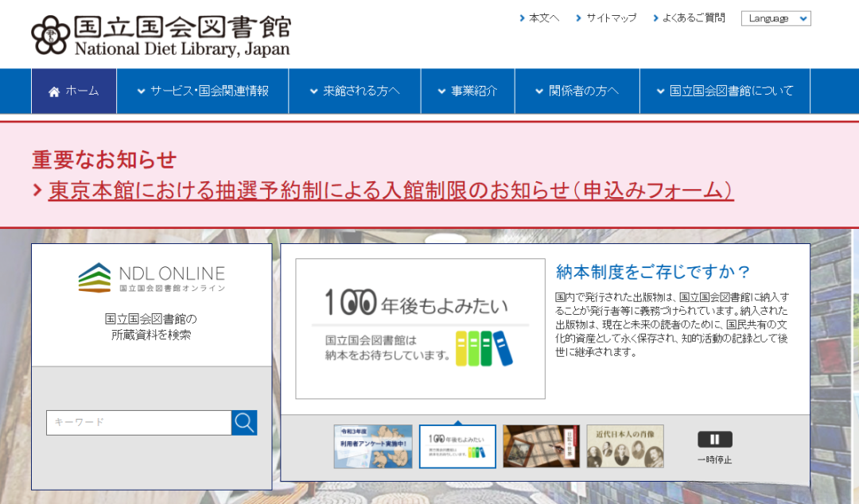The image size is (859, 504).
Task: Click the National Diet Library flower logo
Action: pyautogui.click(x=50, y=35)
